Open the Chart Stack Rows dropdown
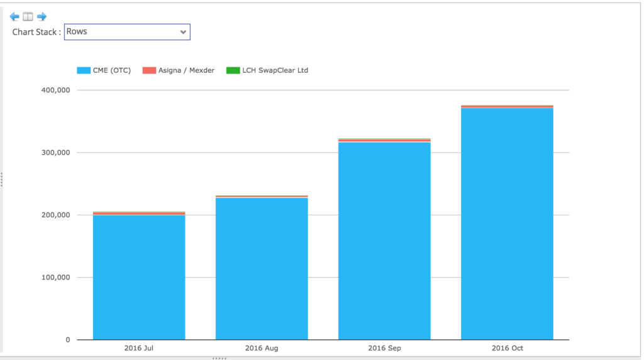 (x=127, y=31)
